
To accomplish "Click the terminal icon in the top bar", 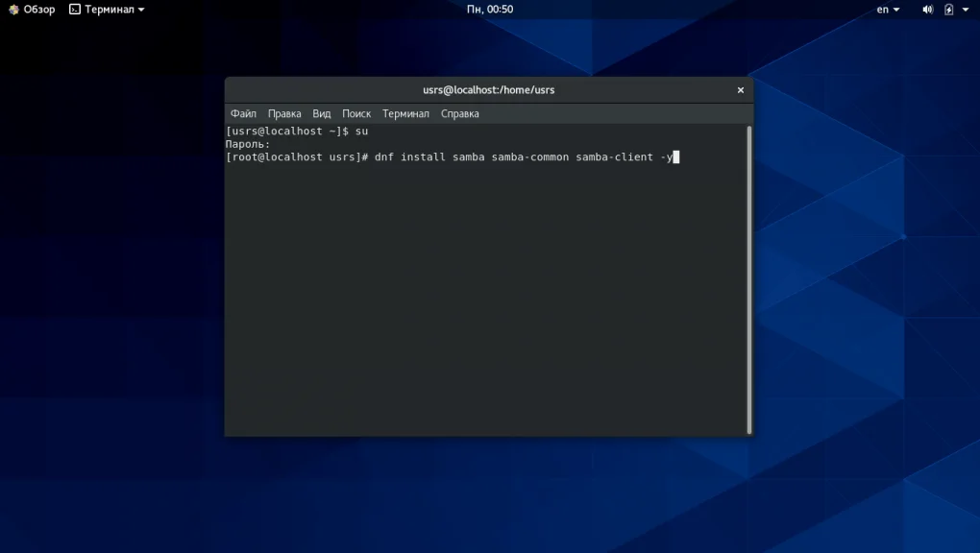I will coord(75,10).
